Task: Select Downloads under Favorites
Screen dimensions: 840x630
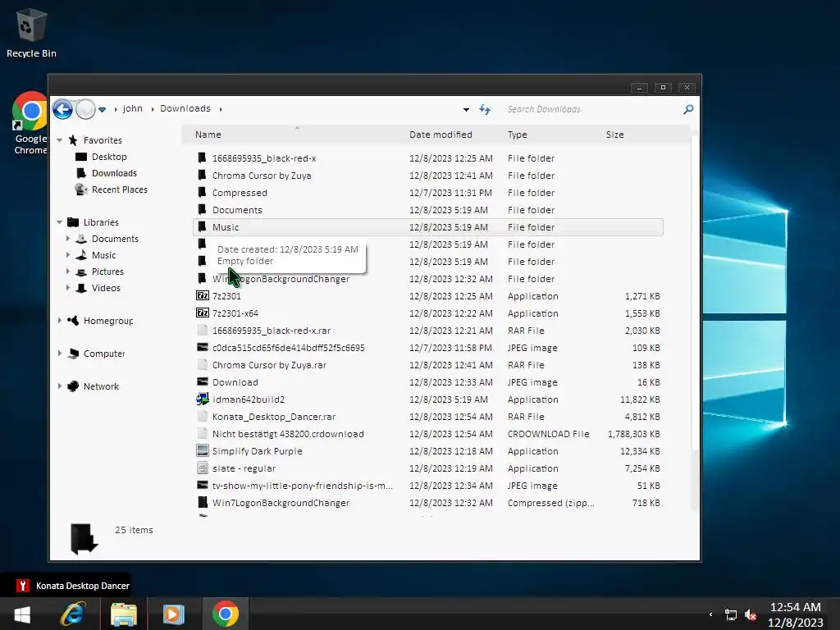Action: [114, 173]
